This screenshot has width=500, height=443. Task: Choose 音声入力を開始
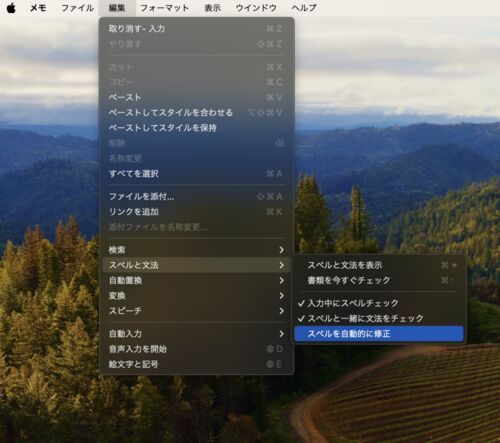196,349
